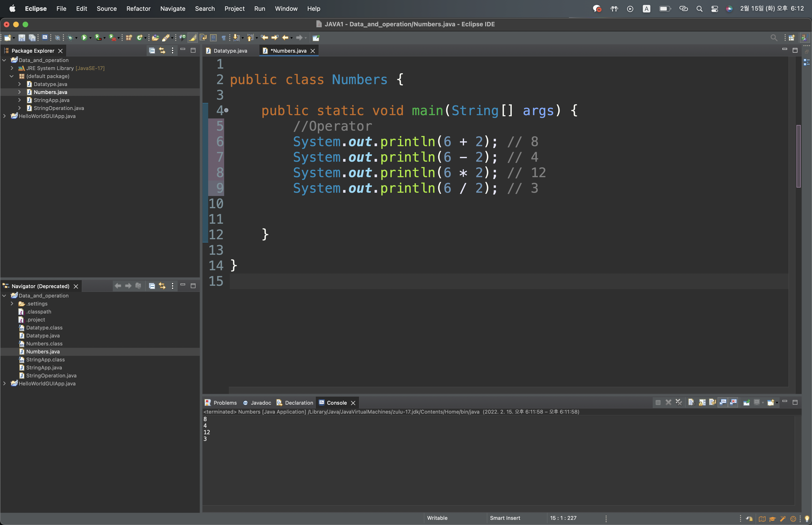Viewport: 812px width, 525px height.
Task: Toggle Scroll Lock in Console toolbar
Action: [x=702, y=403]
